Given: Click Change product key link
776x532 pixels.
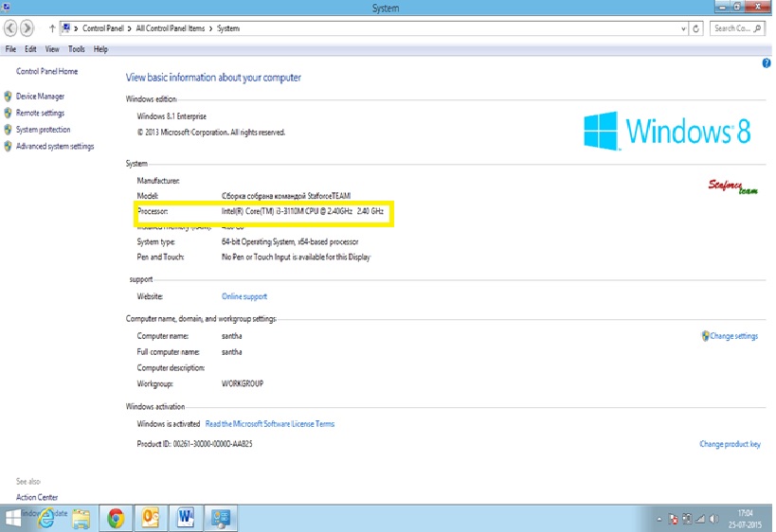Looking at the screenshot, I should pos(730,444).
